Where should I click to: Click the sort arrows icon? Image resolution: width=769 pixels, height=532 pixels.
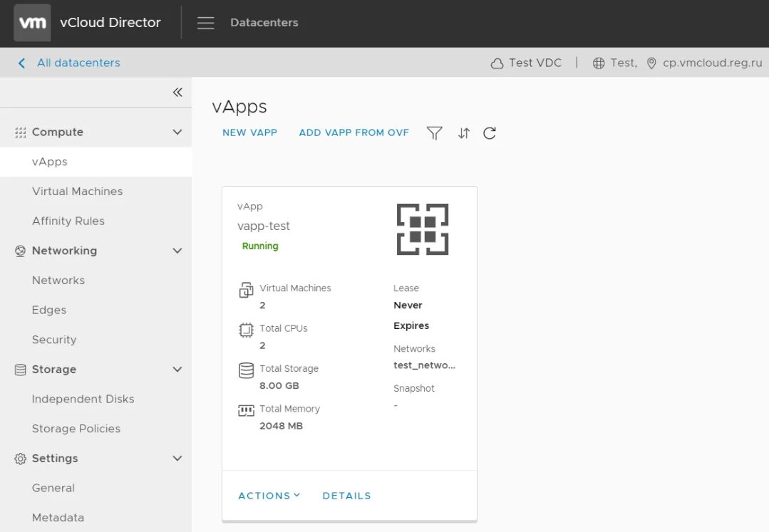[x=464, y=132]
